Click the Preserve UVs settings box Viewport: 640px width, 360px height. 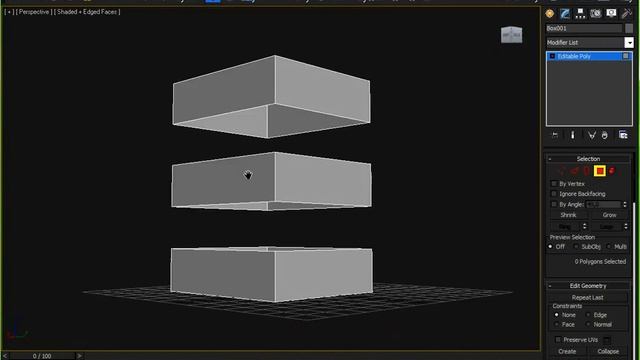pos(607,340)
